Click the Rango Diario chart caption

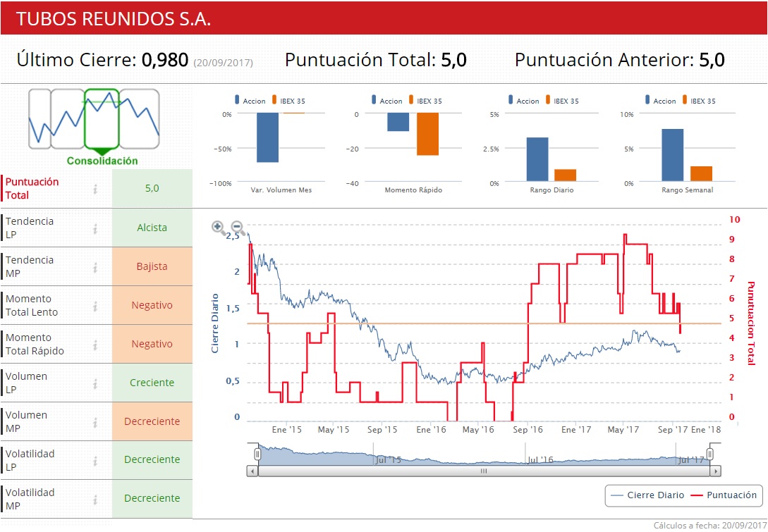(551, 190)
